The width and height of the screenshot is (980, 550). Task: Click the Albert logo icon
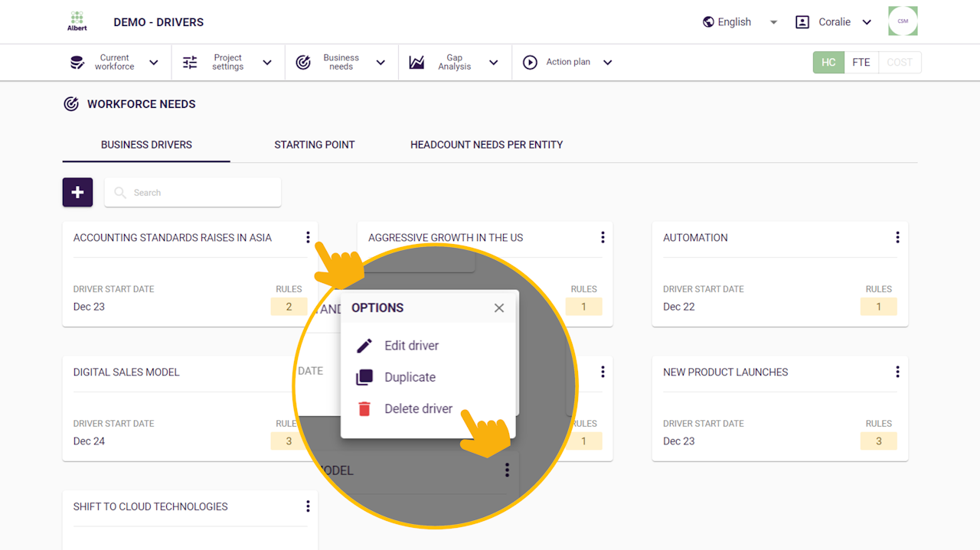[x=77, y=21]
